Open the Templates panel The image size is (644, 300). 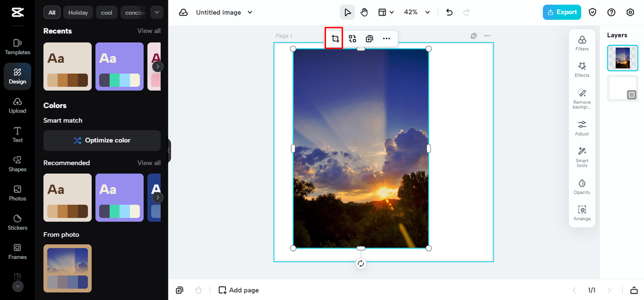click(18, 47)
